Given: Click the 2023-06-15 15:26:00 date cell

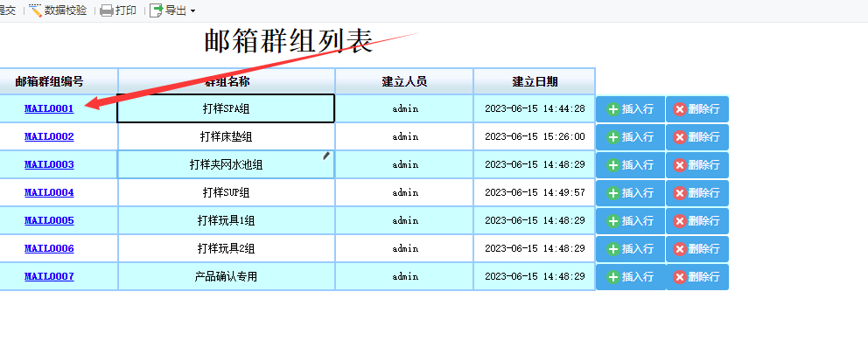Looking at the screenshot, I should point(535,136).
